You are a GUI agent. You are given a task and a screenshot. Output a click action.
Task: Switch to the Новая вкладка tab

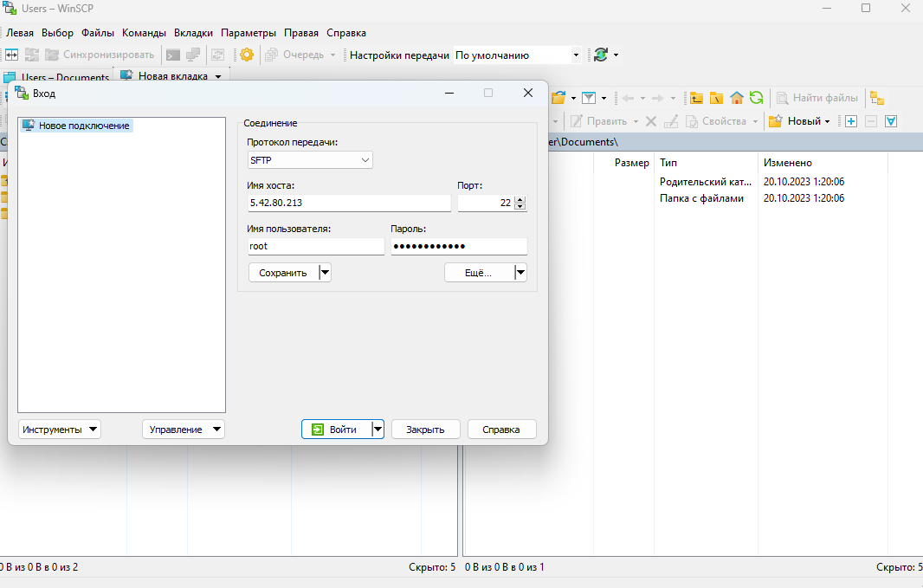tap(172, 76)
